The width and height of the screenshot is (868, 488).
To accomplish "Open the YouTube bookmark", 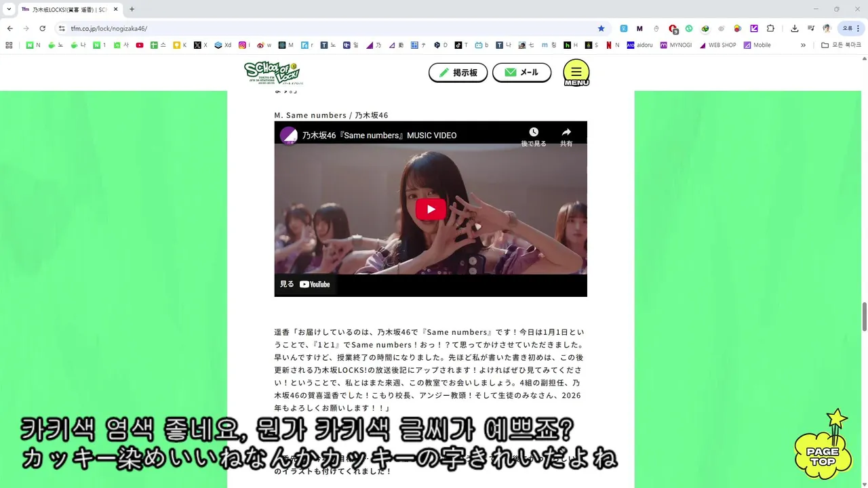I will [x=140, y=45].
